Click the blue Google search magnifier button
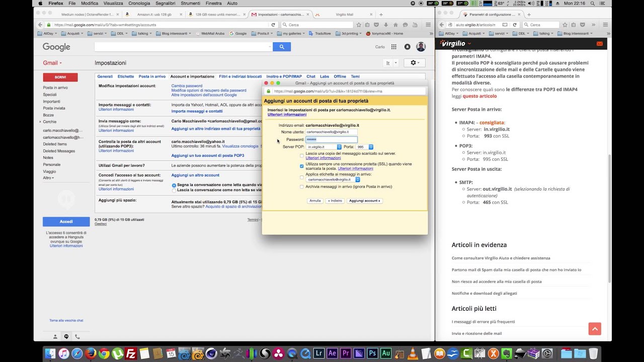The height and width of the screenshot is (362, 644). tap(282, 47)
